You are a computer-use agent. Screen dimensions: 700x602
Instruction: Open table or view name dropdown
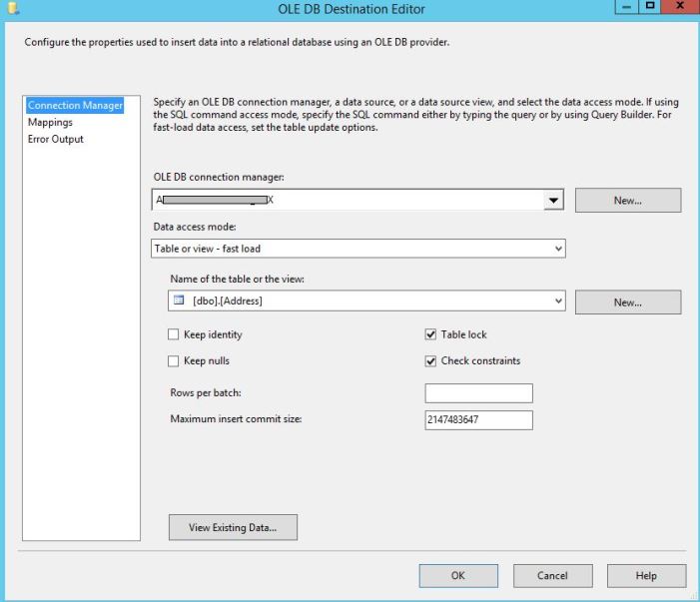pos(366,301)
